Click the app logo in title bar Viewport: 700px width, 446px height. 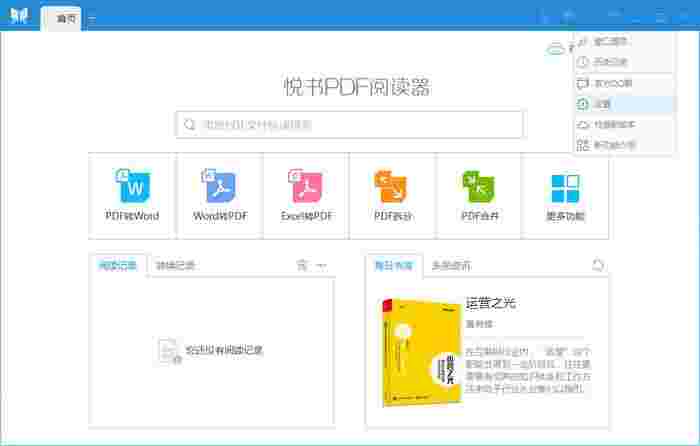19,16
